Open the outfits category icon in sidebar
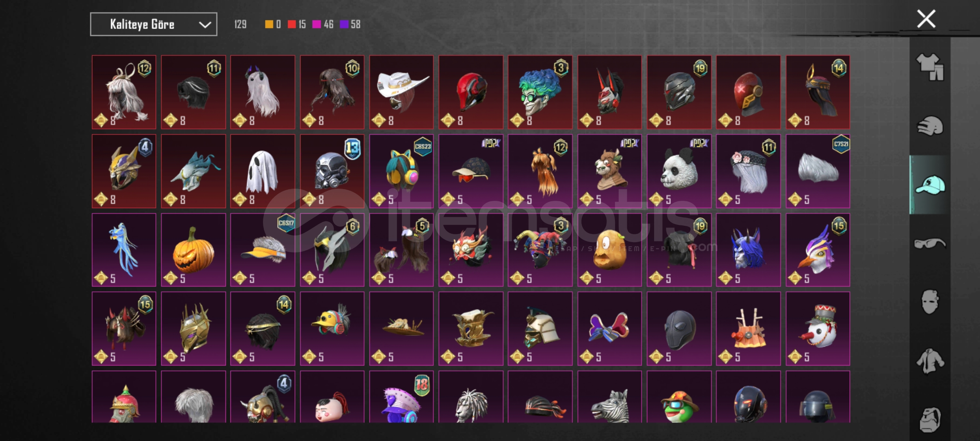The width and height of the screenshot is (980, 441). click(x=930, y=67)
